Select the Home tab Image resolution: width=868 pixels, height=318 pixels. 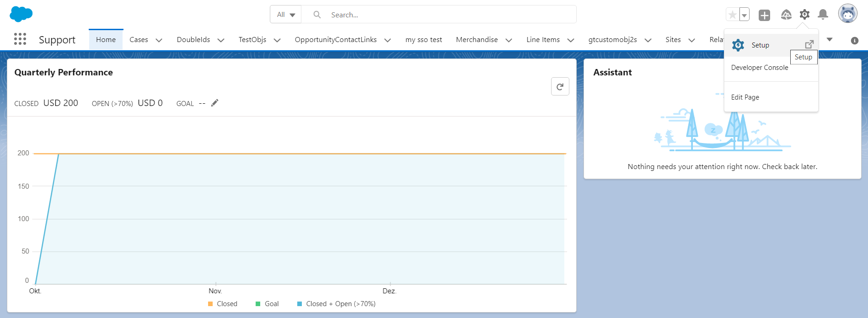(106, 40)
